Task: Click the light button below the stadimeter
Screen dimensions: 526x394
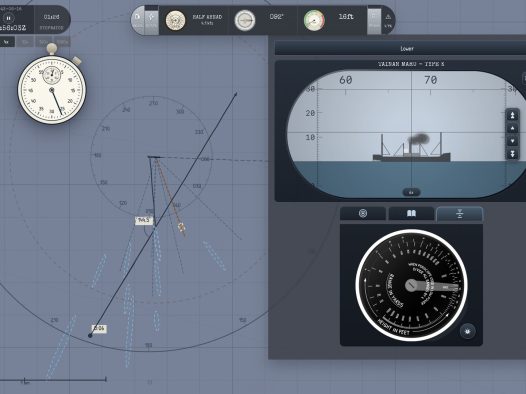Action: pos(468,332)
